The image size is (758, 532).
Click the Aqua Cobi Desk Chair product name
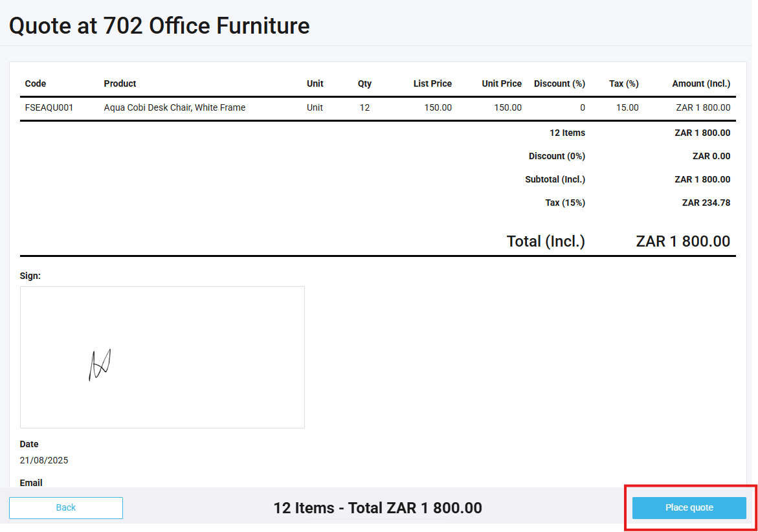(174, 107)
